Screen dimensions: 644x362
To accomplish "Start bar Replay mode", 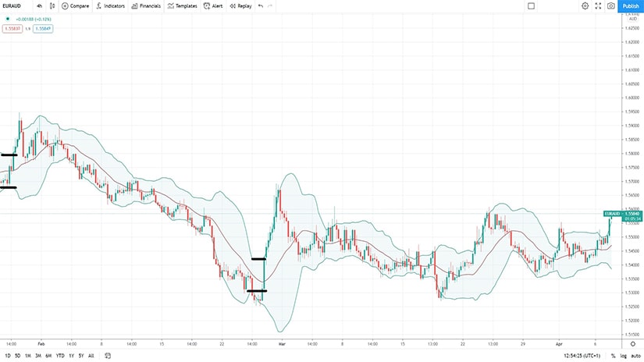I will click(x=240, y=6).
